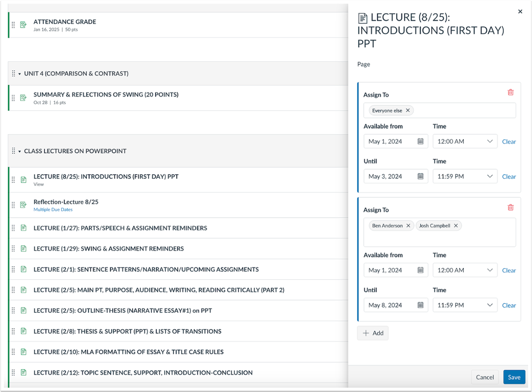The width and height of the screenshot is (532, 392).
Task: Open the 11:59 PM time dropdown under May 8
Action: [x=465, y=305]
